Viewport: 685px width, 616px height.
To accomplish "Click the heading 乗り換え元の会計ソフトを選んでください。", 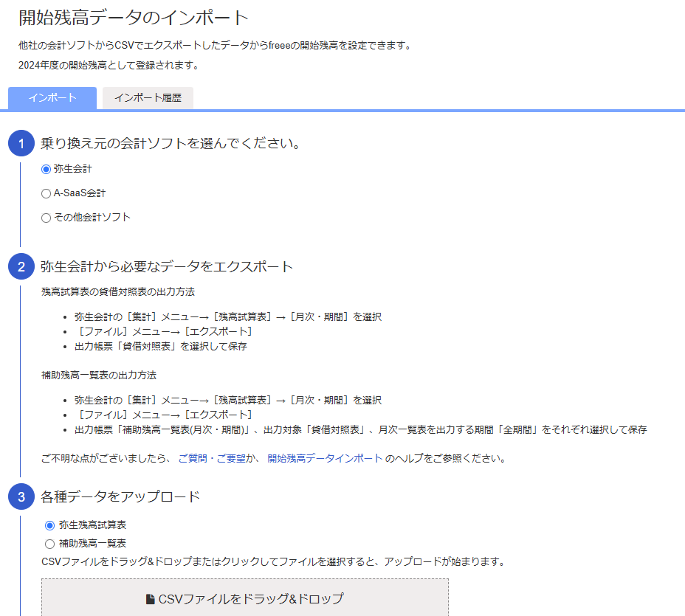I will [171, 143].
